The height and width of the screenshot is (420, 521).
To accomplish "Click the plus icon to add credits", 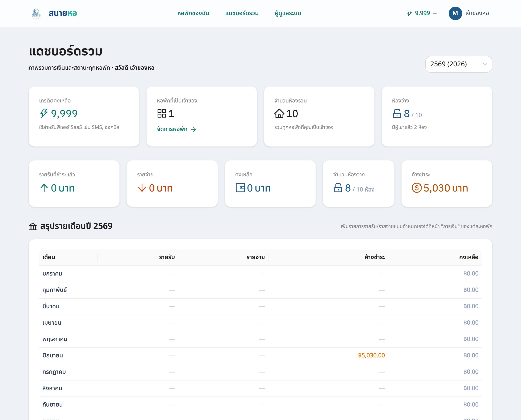I will tap(435, 14).
